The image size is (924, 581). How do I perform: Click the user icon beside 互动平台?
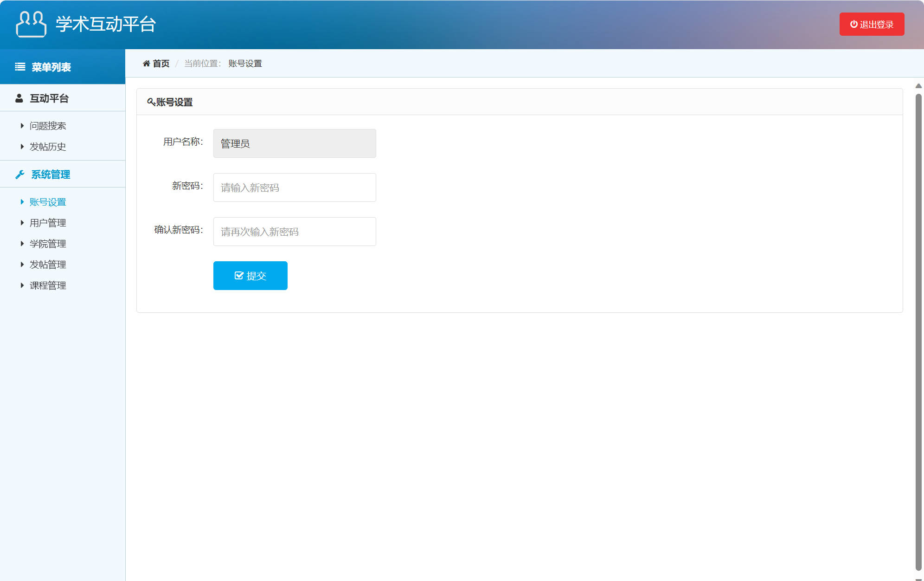(x=19, y=98)
